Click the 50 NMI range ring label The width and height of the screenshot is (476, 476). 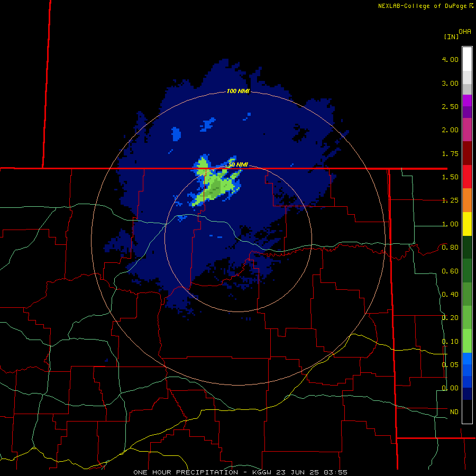pos(238,164)
